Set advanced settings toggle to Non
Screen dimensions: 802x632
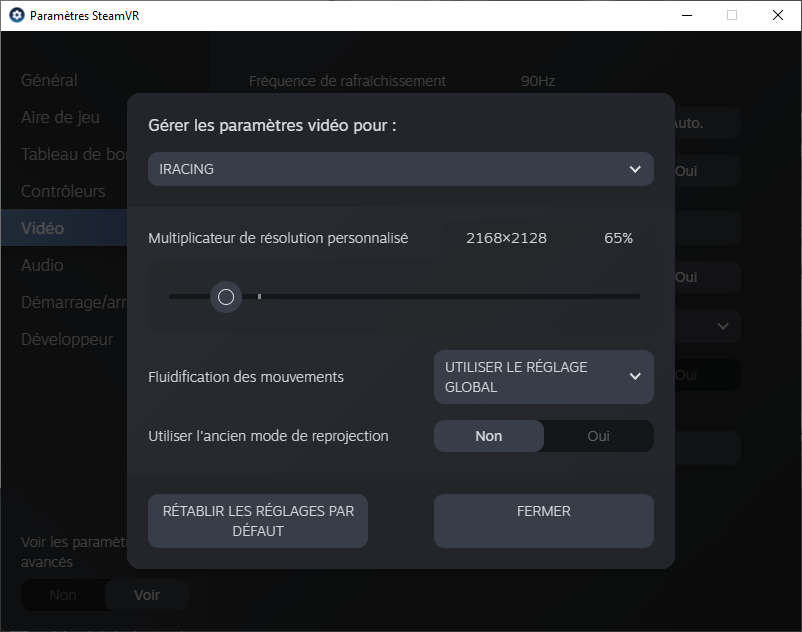(63, 595)
